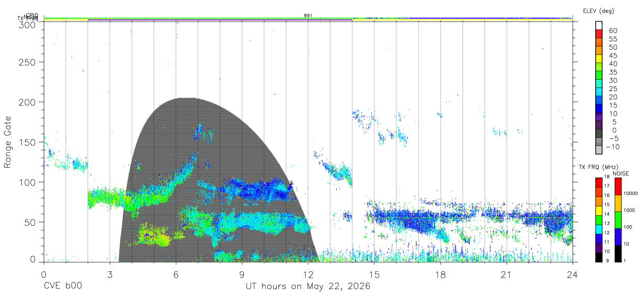The image size is (644, 297).
Task: Click the ELEV colorbar label '60'
Action: tap(613, 31)
